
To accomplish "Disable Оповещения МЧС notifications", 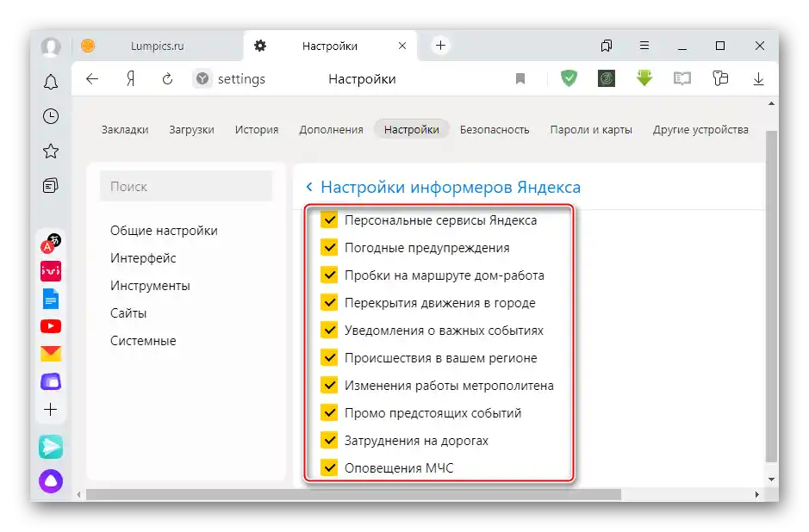I will 330,467.
